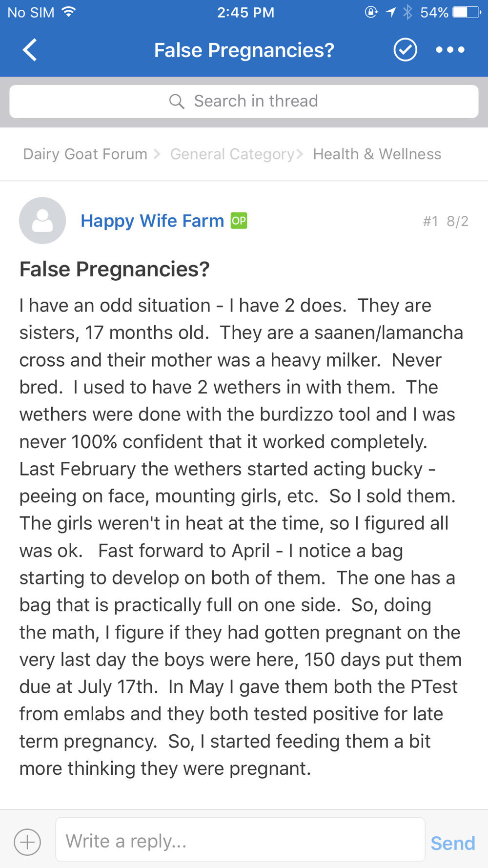Tap the back arrow icon
The width and height of the screenshot is (488, 868).
30,50
